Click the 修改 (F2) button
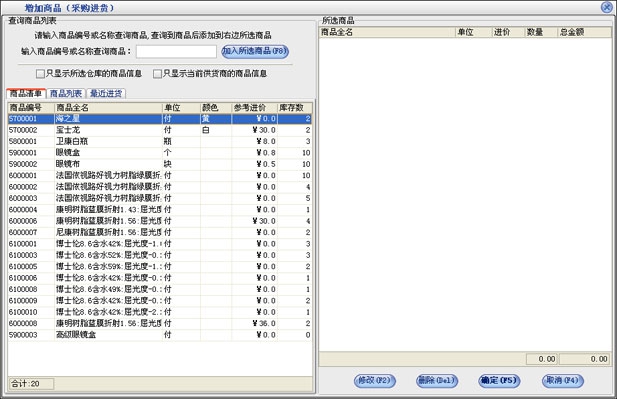 375,381
